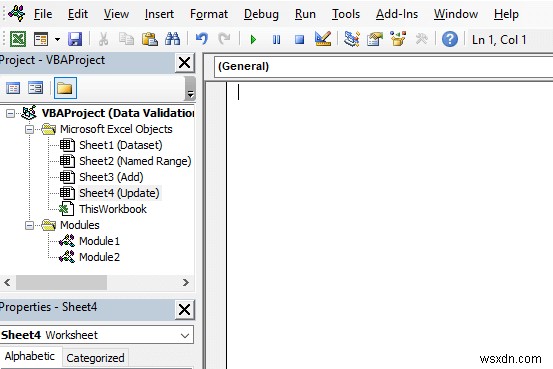Close the Properties - Sheet4 pane
553x369 pixels.
[x=184, y=310]
